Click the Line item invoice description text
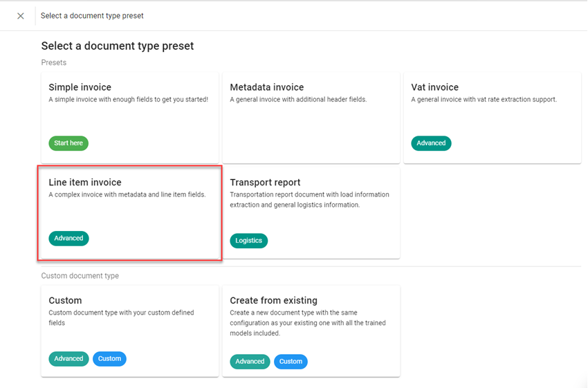This screenshot has width=588, height=388. click(x=127, y=195)
